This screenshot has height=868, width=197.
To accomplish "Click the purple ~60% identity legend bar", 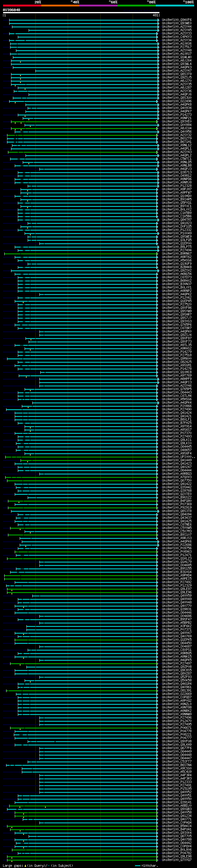I will click(99, 6).
